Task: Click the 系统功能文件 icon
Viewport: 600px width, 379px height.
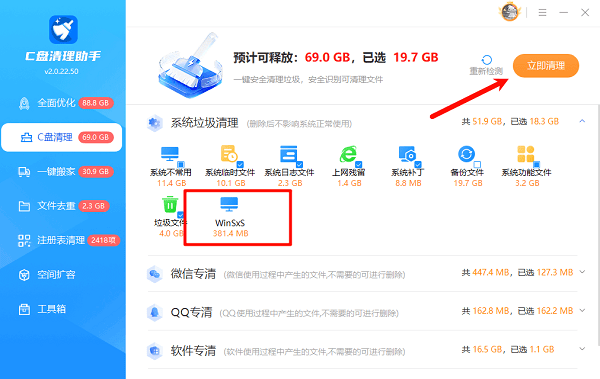Action: (526, 154)
